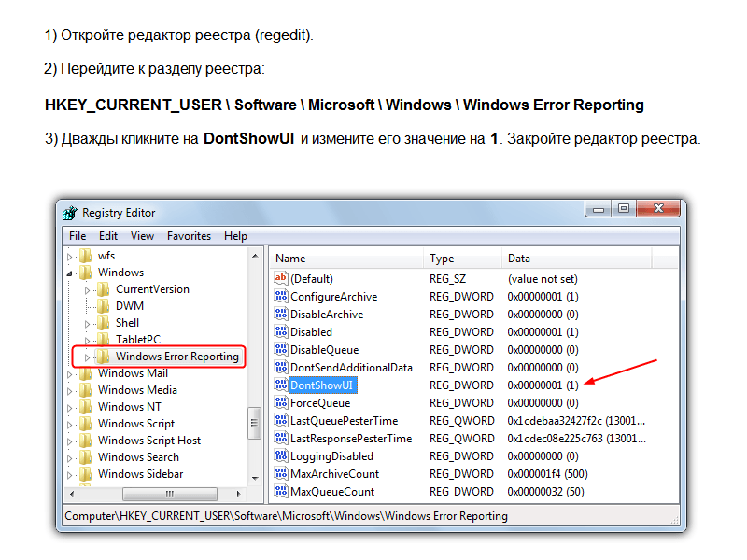Sort values by Data column header

click(x=576, y=259)
